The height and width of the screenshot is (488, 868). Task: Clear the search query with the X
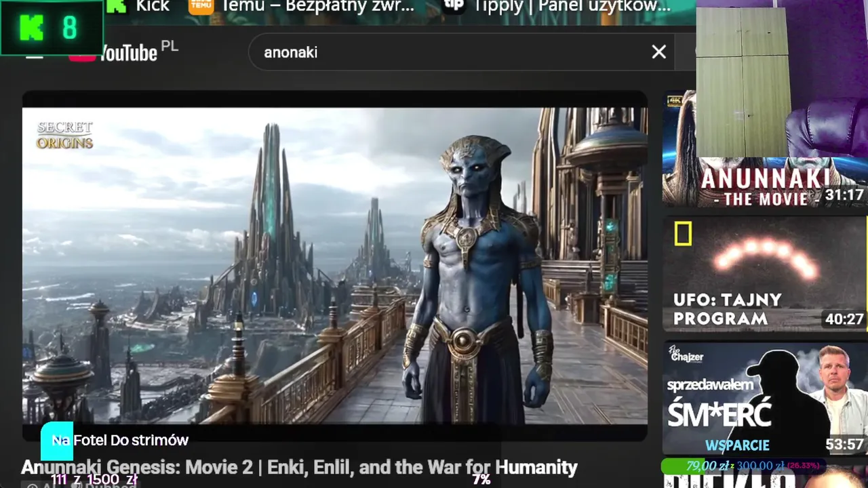click(x=658, y=52)
